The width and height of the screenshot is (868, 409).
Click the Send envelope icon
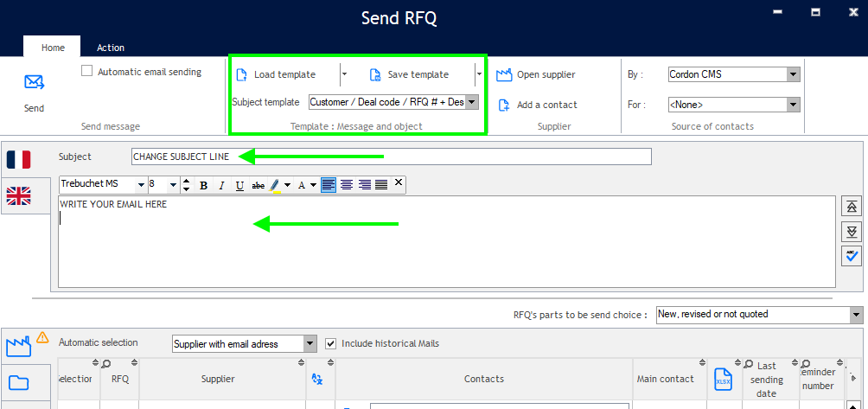tap(34, 83)
